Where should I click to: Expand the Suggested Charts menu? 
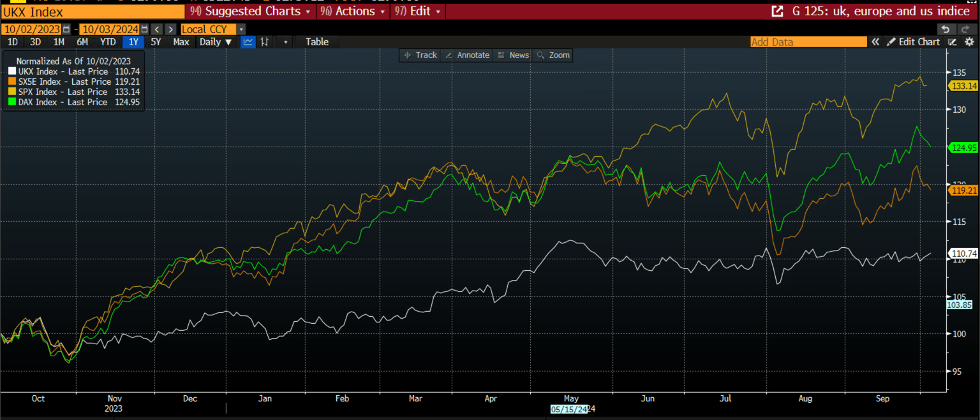point(251,11)
